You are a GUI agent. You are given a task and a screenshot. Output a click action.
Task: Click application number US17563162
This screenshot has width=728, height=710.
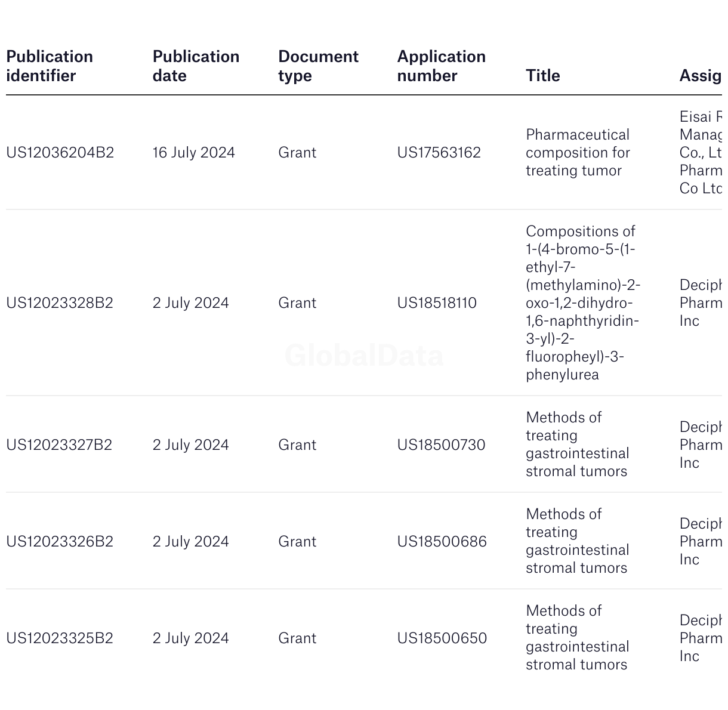coord(439,153)
